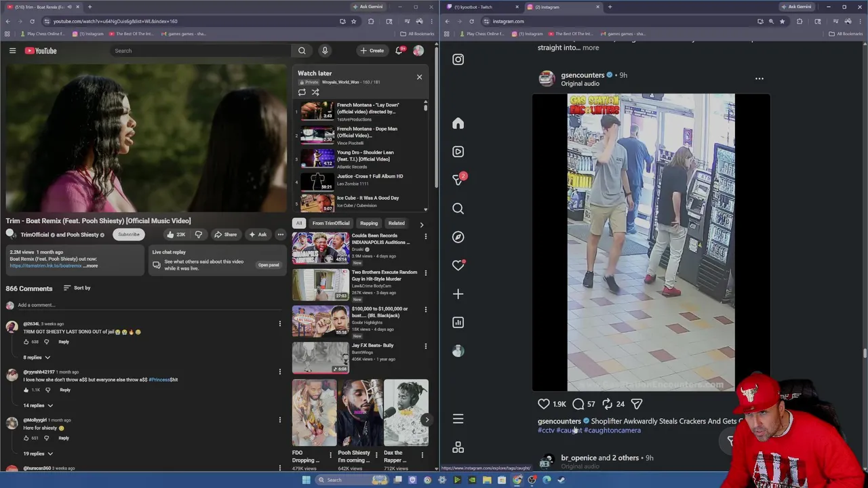The width and height of the screenshot is (868, 488).
Task: Click the Windows taskbar Search box
Action: 353,480
